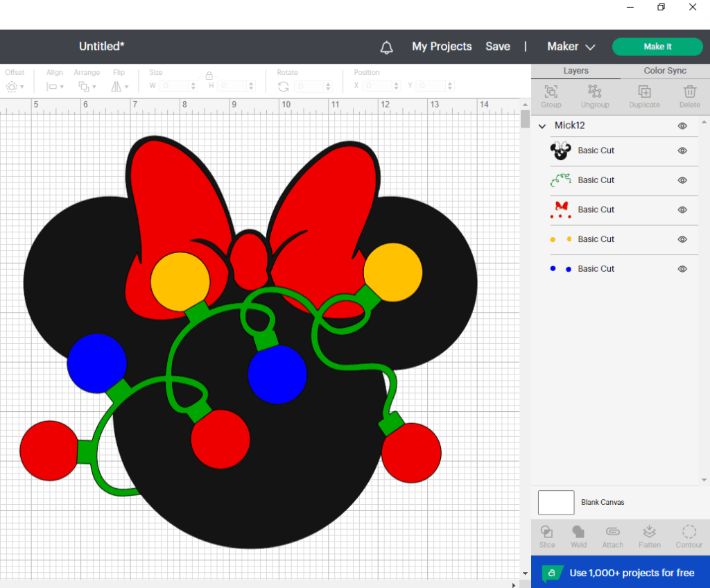
Task: Click the Ungroup icon
Action: [594, 92]
